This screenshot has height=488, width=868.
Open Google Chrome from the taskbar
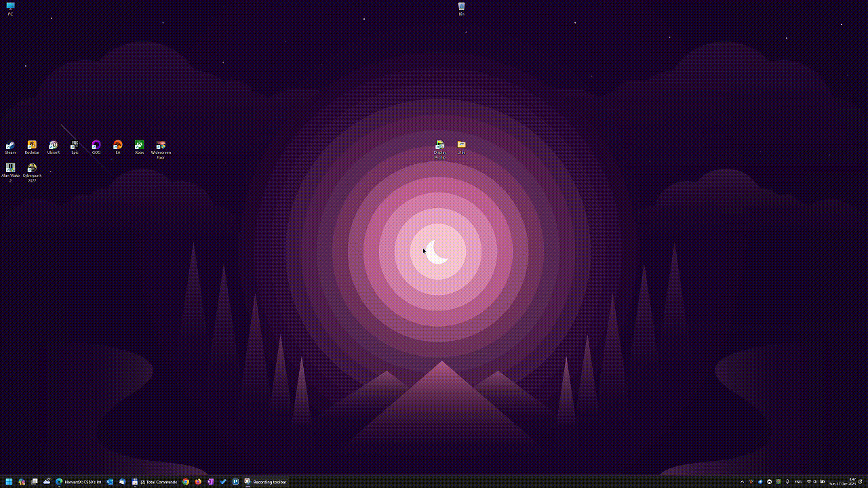tap(185, 482)
